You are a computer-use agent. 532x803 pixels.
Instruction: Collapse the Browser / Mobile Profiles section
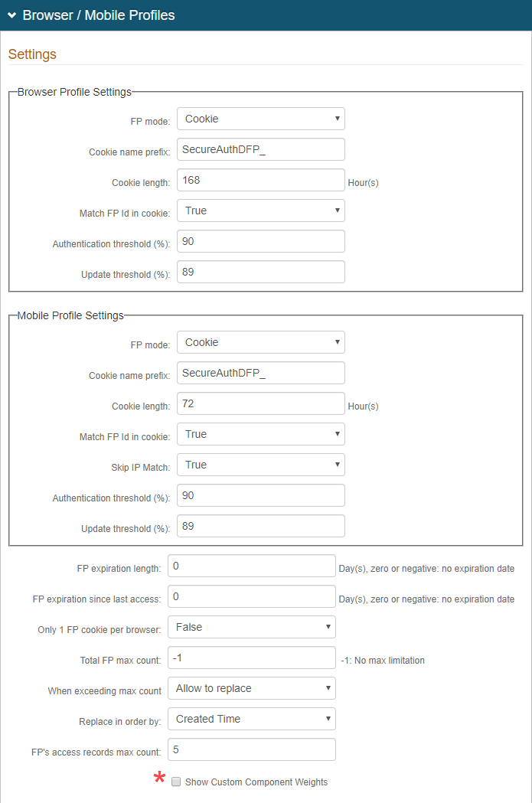pyautogui.click(x=12, y=15)
